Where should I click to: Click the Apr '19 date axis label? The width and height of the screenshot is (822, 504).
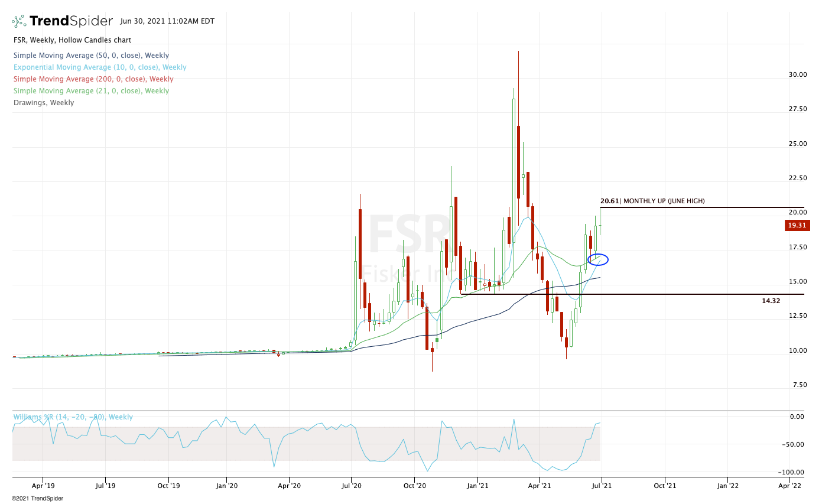(43, 486)
